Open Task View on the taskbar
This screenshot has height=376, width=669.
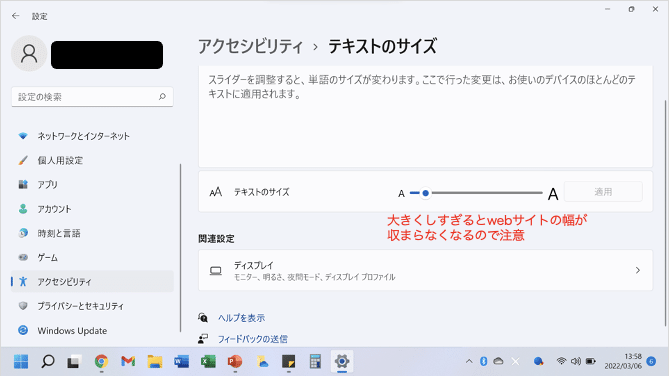tap(74, 361)
